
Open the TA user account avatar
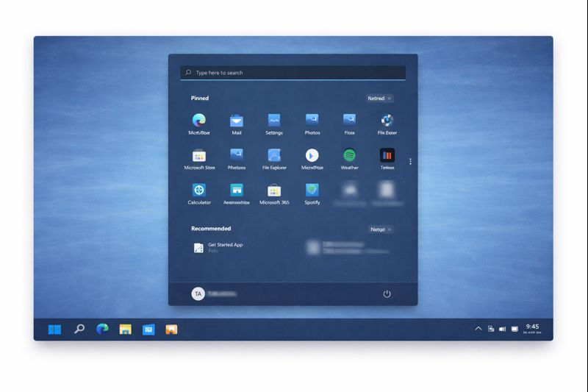click(198, 293)
